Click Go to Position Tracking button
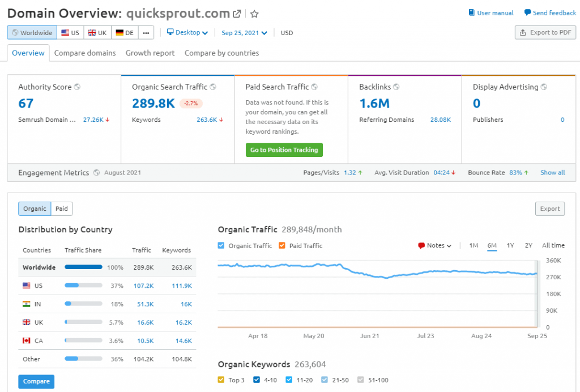Screen dimensions: 580x392 284,150
